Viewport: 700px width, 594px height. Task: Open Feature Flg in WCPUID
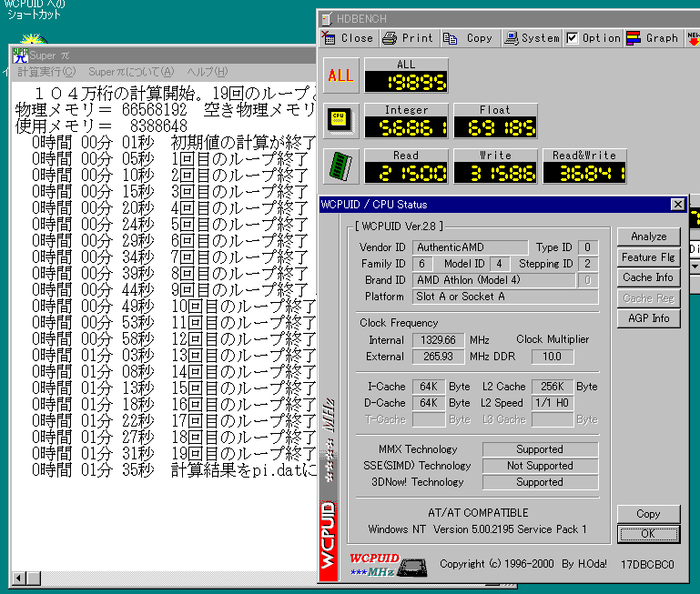649,257
